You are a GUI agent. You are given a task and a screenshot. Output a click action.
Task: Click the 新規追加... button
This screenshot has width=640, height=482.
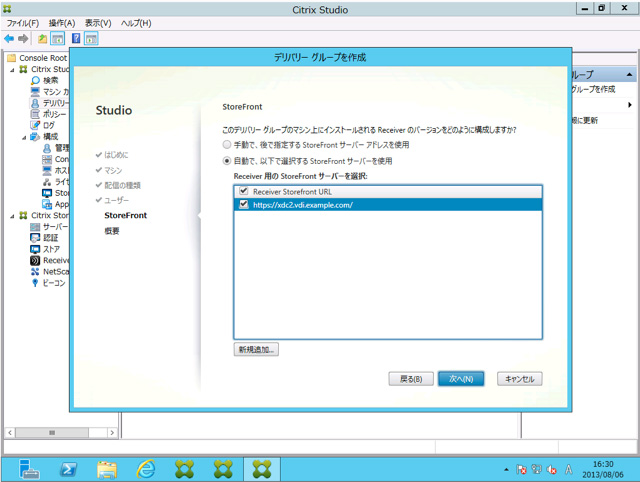tap(256, 349)
